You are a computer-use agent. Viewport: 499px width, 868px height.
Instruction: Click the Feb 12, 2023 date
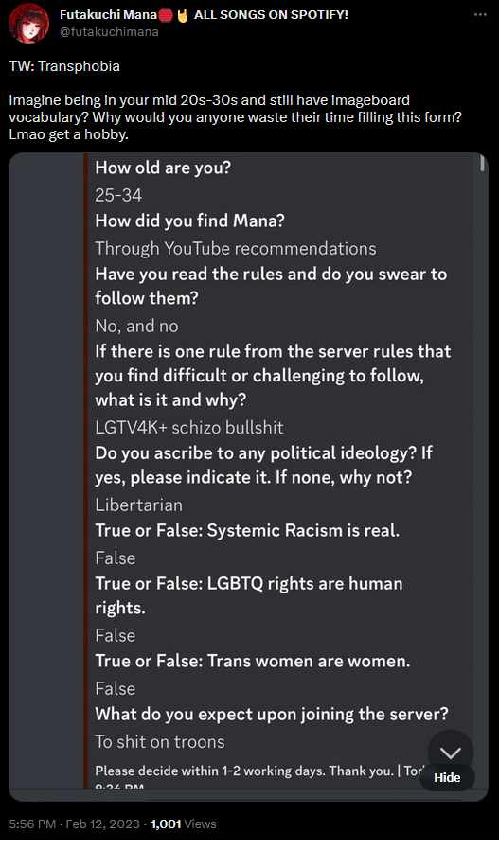tap(102, 824)
